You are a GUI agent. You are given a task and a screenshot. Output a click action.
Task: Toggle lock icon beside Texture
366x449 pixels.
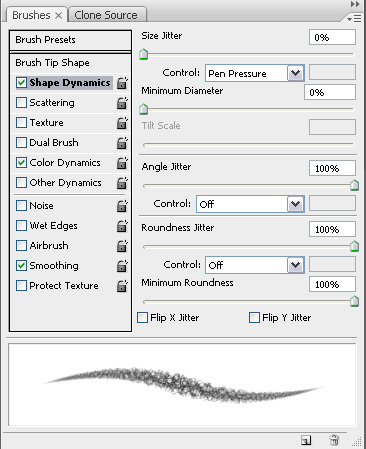[122, 123]
